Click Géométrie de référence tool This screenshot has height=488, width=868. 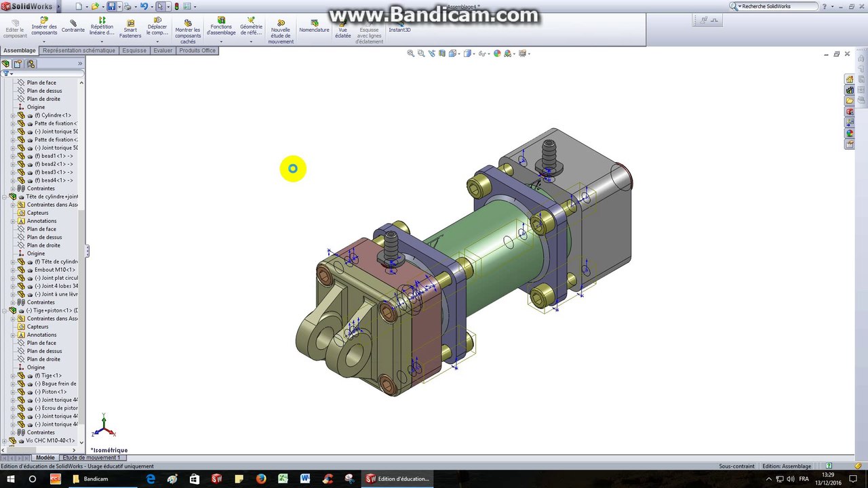click(x=251, y=26)
